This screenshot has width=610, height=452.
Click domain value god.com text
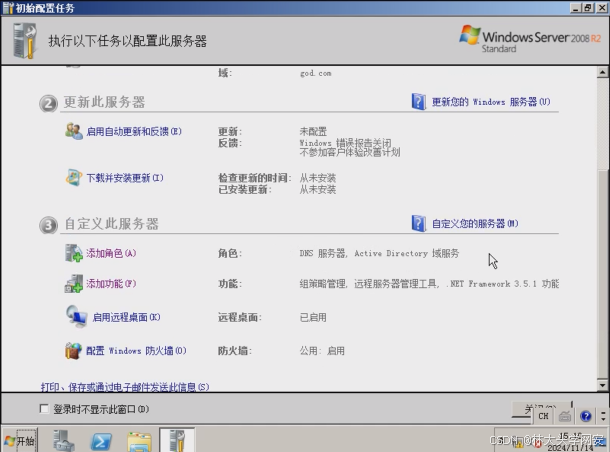point(316,73)
